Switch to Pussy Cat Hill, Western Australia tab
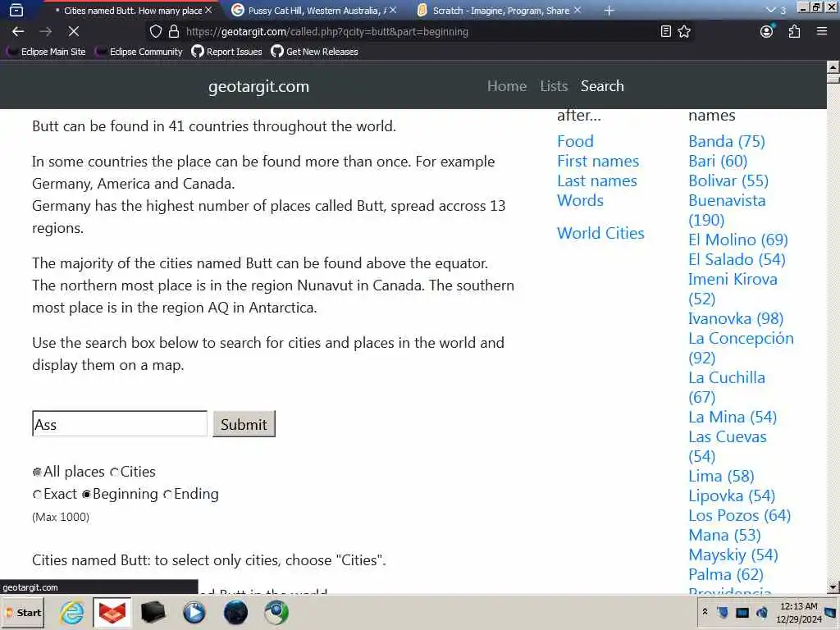The image size is (840, 630). coord(315,10)
